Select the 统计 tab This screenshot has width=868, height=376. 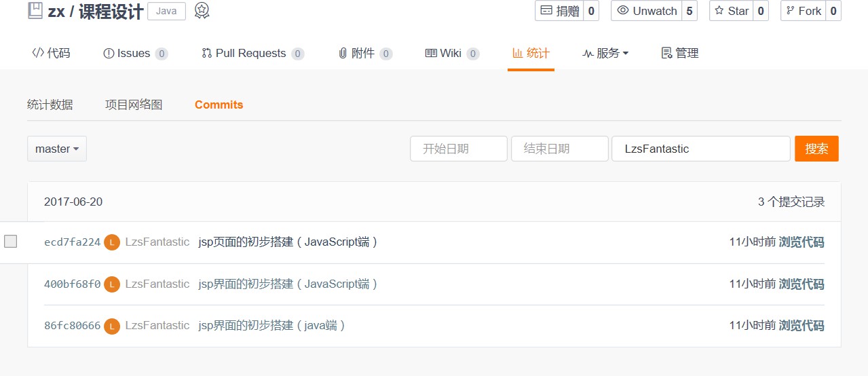point(531,53)
